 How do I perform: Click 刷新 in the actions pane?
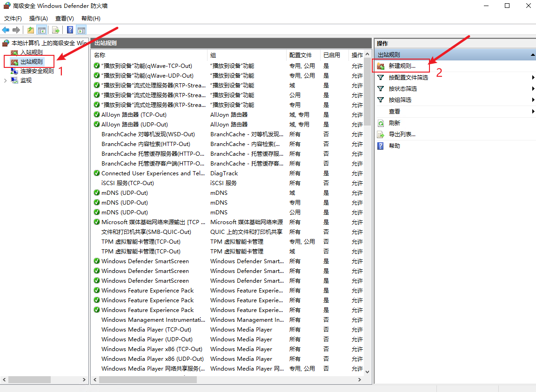tap(395, 123)
